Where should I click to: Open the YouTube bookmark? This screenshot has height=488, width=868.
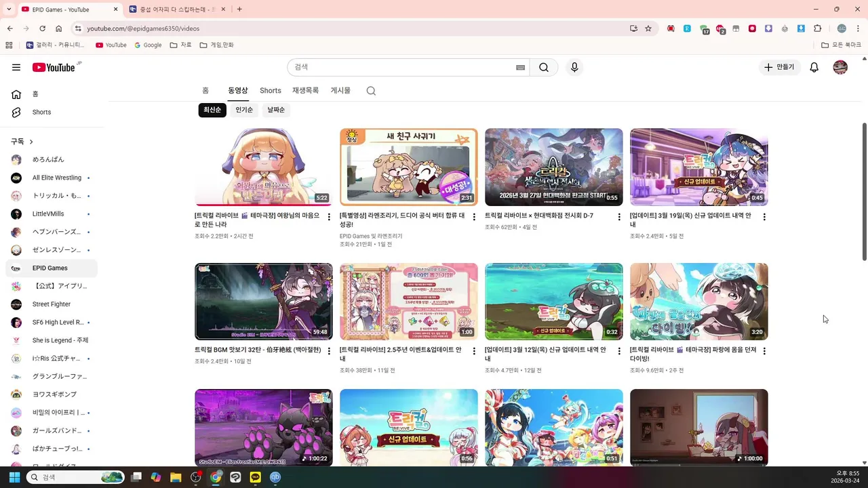pyautogui.click(x=111, y=45)
